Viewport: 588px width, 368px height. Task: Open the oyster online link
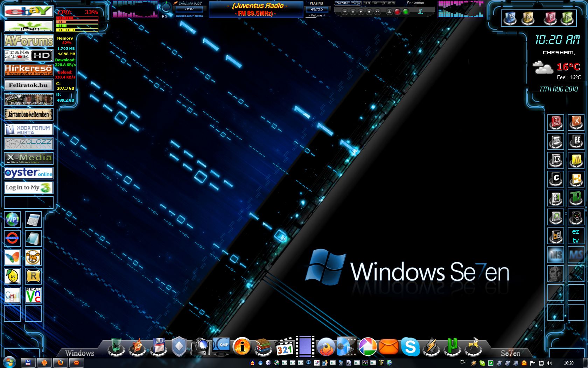click(x=29, y=173)
